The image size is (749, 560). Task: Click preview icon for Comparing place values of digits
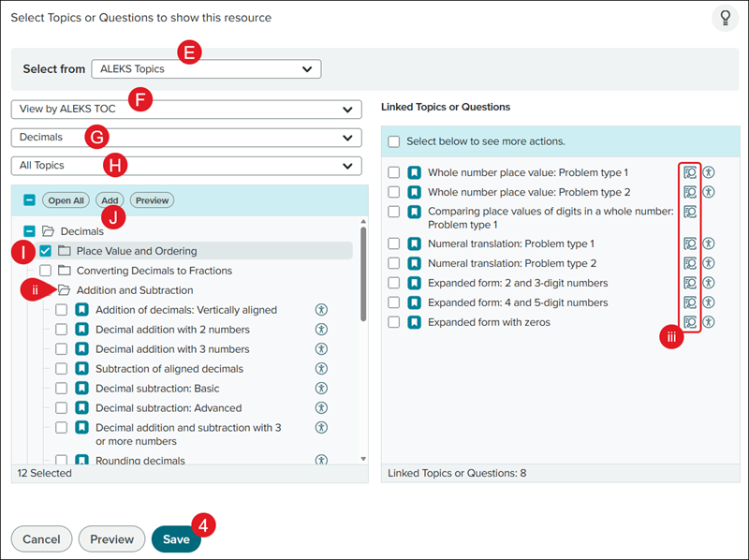coord(691,212)
